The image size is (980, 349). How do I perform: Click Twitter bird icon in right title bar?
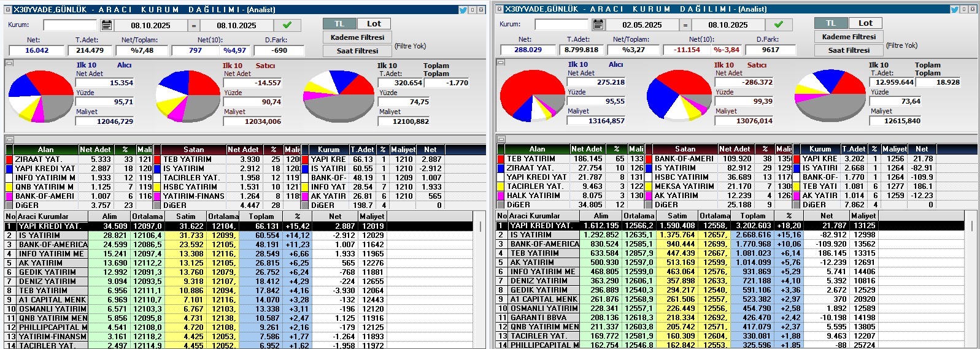tap(954, 9)
